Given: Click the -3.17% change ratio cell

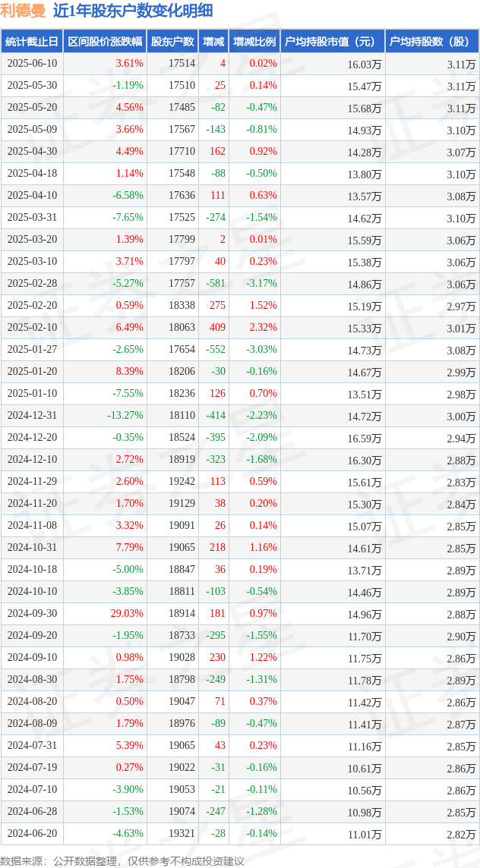Looking at the screenshot, I should 254,284.
